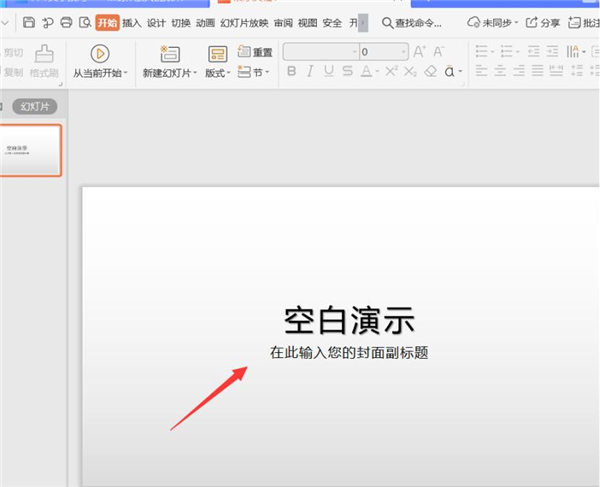Toggle Bold formatting
600x487 pixels.
292,71
